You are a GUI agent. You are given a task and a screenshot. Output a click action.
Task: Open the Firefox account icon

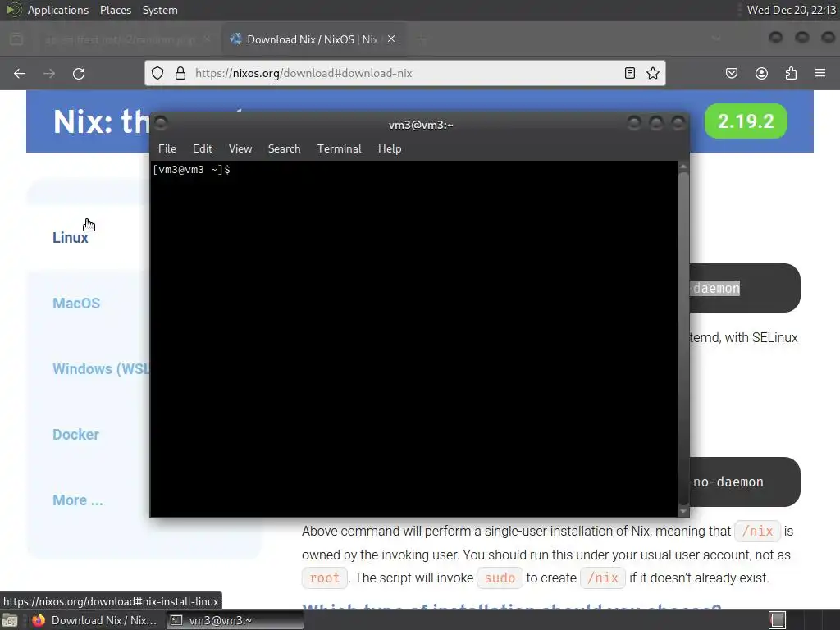(x=761, y=73)
